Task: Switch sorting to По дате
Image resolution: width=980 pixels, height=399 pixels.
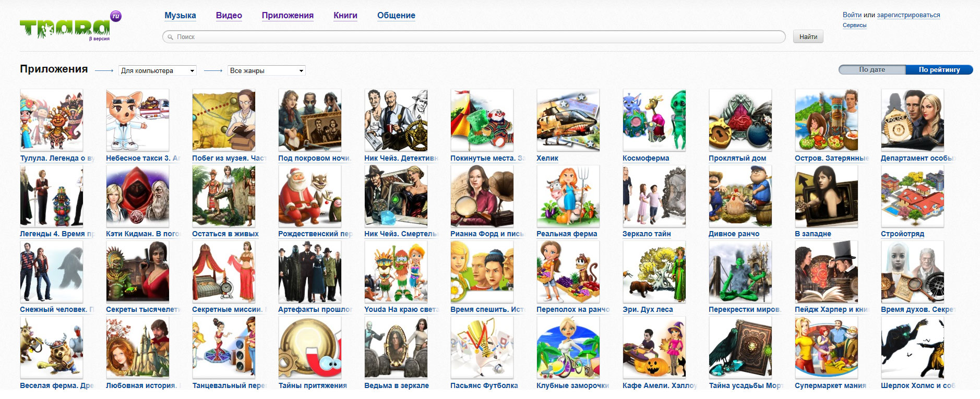Action: pos(871,70)
